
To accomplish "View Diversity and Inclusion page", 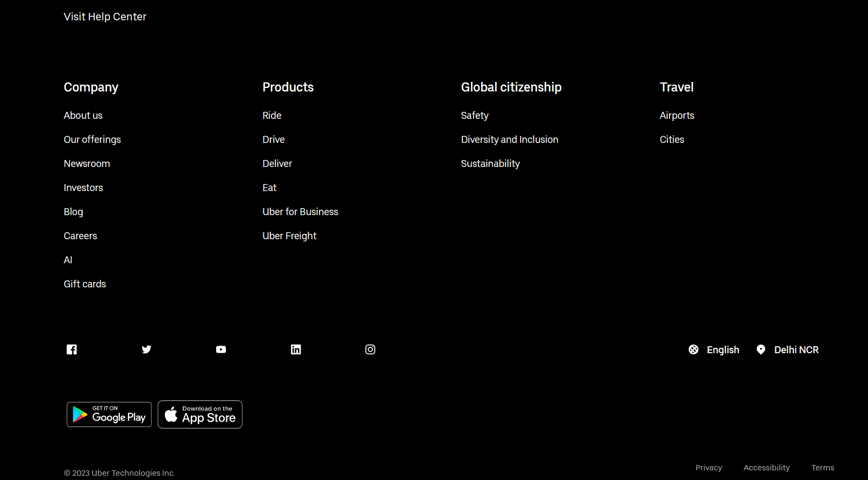I will 509,140.
